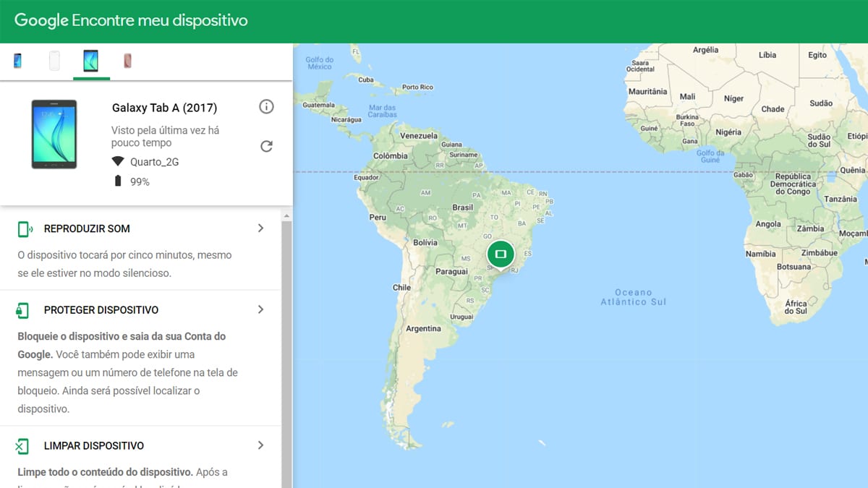The height and width of the screenshot is (488, 868).
Task: Click the Peru label on the map
Action: click(378, 217)
